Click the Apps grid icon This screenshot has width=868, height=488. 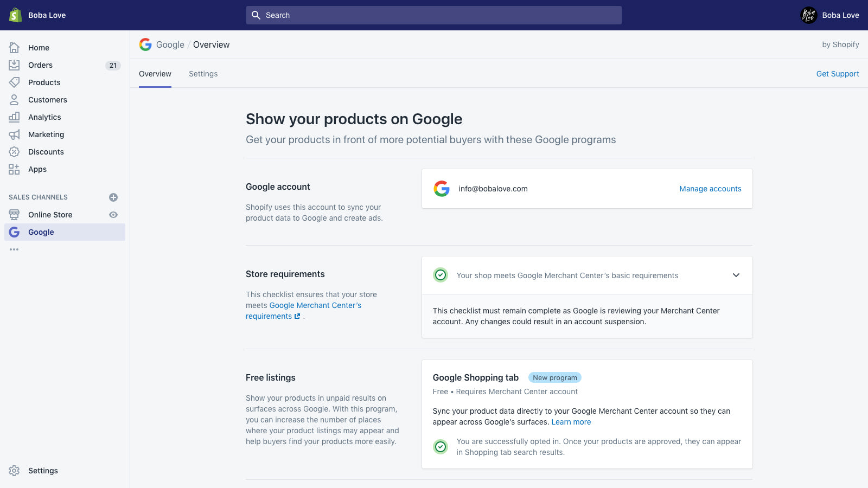(x=14, y=169)
